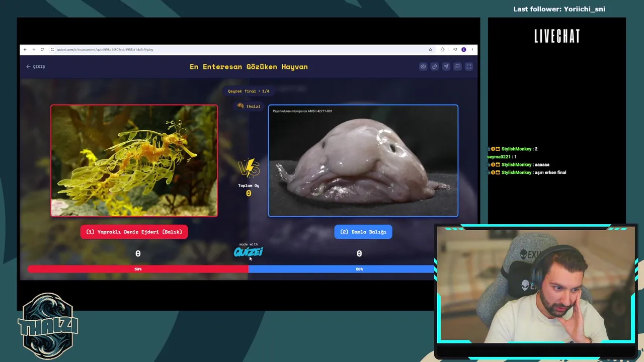Click the thalzi creator tag
This screenshot has height=362, width=644.
[x=249, y=106]
